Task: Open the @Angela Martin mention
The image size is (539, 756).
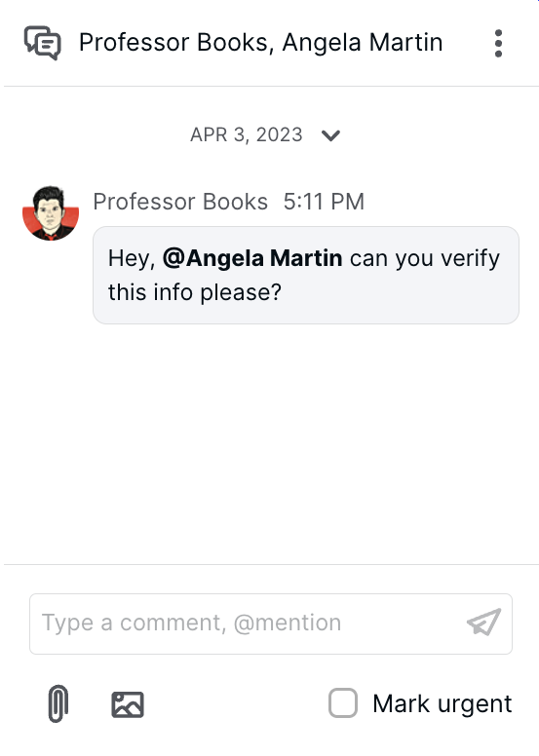Action: tap(252, 258)
